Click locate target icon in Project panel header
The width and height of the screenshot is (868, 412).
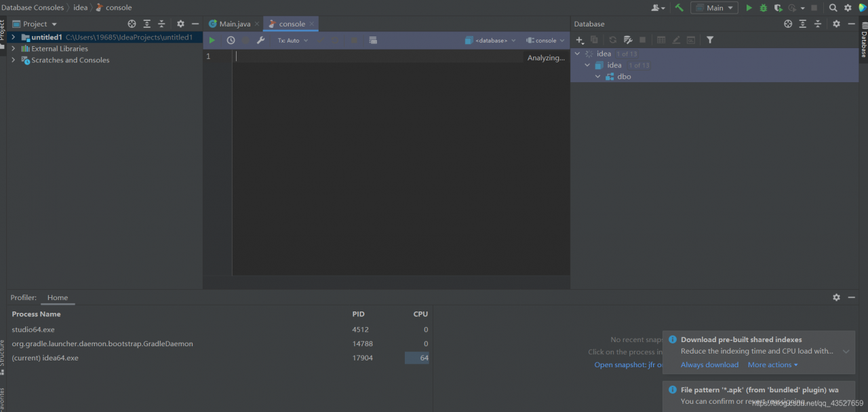(132, 24)
